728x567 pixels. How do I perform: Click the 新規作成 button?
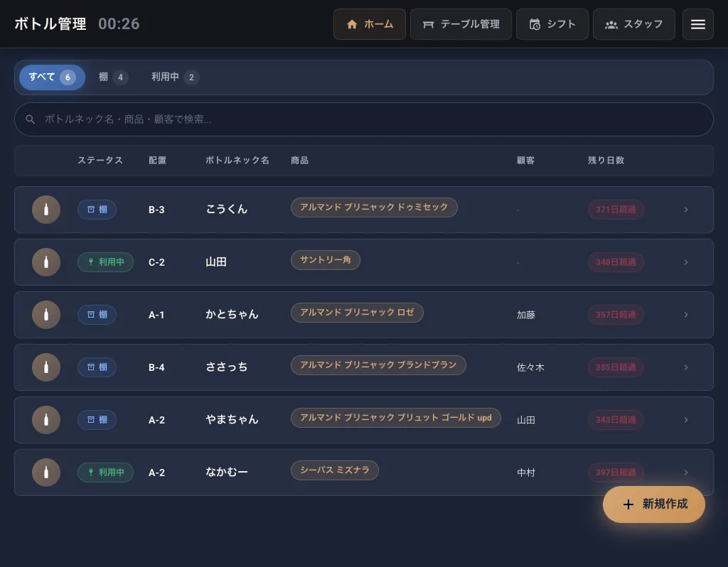coord(654,504)
